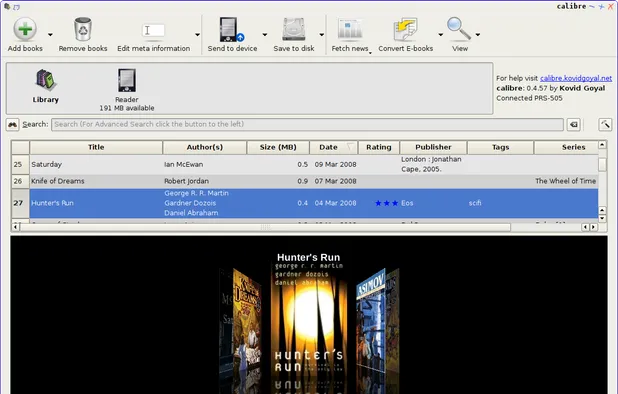Image resolution: width=618 pixels, height=394 pixels.
Task: Click the book list scroll-up arrow
Action: [602, 145]
